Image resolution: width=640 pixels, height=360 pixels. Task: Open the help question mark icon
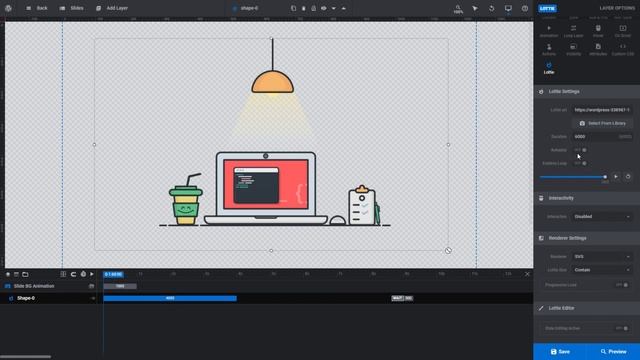(525, 8)
